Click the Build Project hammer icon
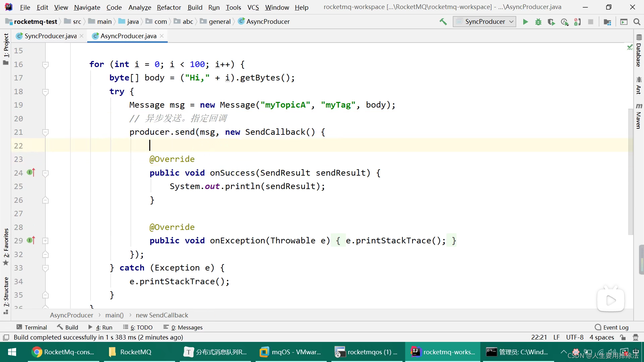Screen dimensions: 644x362 pyautogui.click(x=443, y=22)
